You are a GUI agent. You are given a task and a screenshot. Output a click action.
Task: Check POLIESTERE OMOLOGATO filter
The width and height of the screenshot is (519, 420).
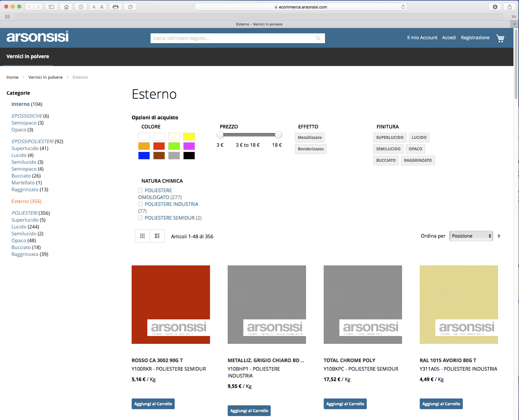pos(140,190)
